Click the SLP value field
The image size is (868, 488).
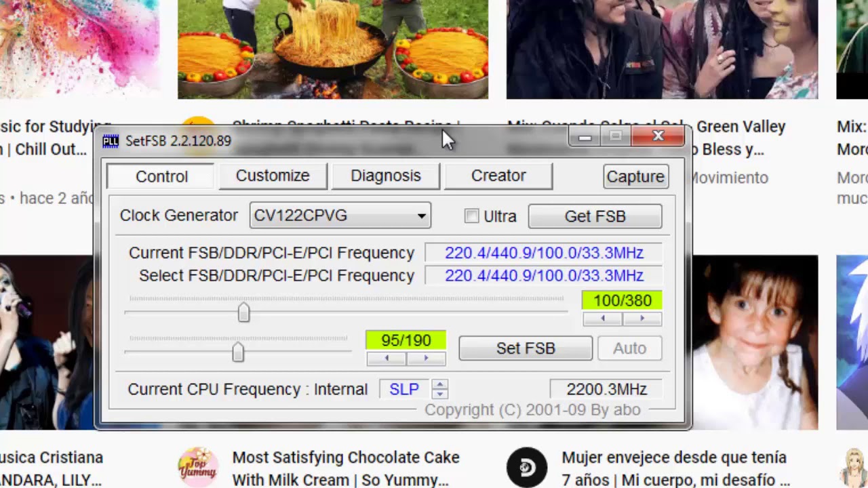[x=405, y=389]
